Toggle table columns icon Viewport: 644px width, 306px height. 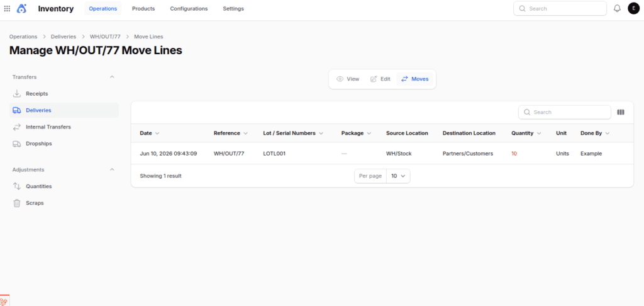tap(621, 112)
